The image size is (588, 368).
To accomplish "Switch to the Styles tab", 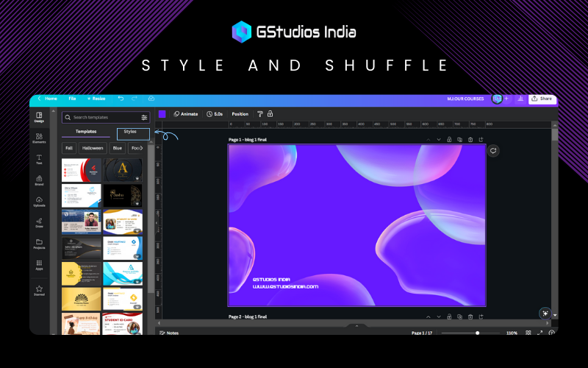I will tap(132, 132).
